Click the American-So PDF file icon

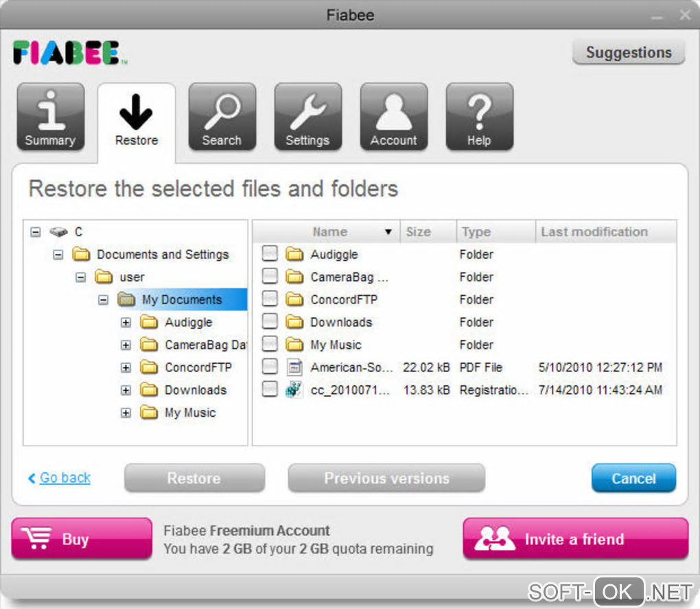click(294, 367)
